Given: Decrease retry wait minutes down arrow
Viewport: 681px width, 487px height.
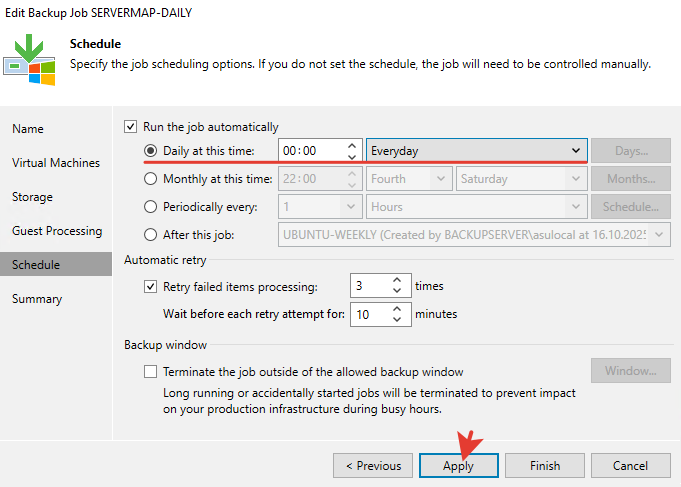Looking at the screenshot, I should point(397,320).
